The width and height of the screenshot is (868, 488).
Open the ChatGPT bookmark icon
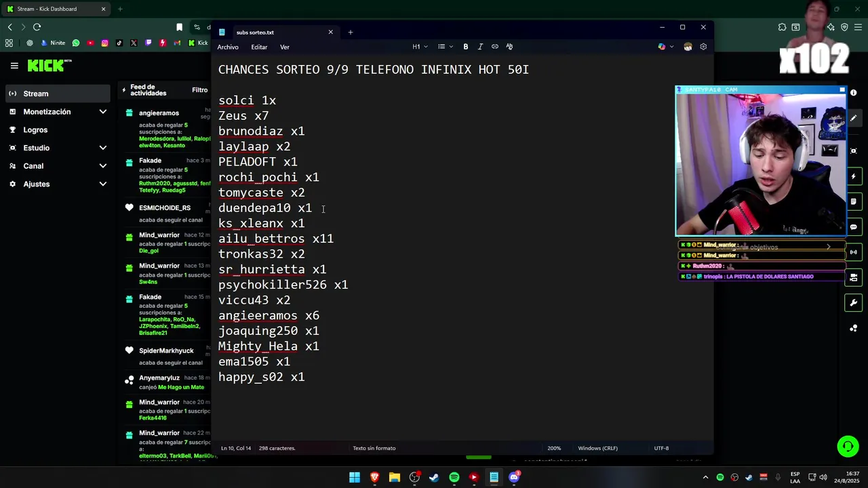point(29,43)
